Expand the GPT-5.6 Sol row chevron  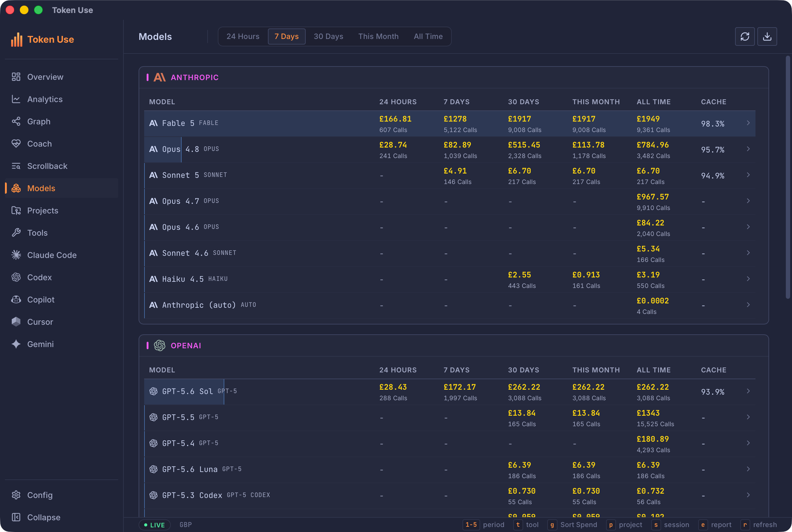[748, 391]
